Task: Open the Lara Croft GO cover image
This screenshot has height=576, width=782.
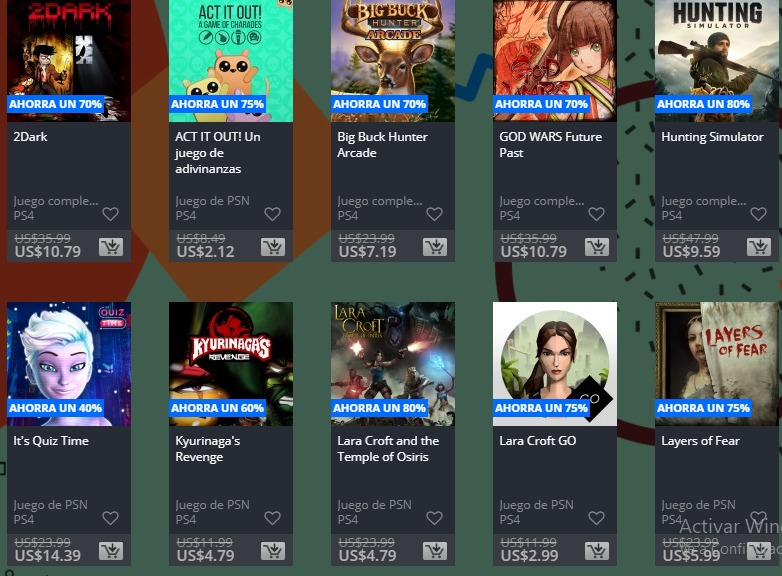Action: point(555,364)
